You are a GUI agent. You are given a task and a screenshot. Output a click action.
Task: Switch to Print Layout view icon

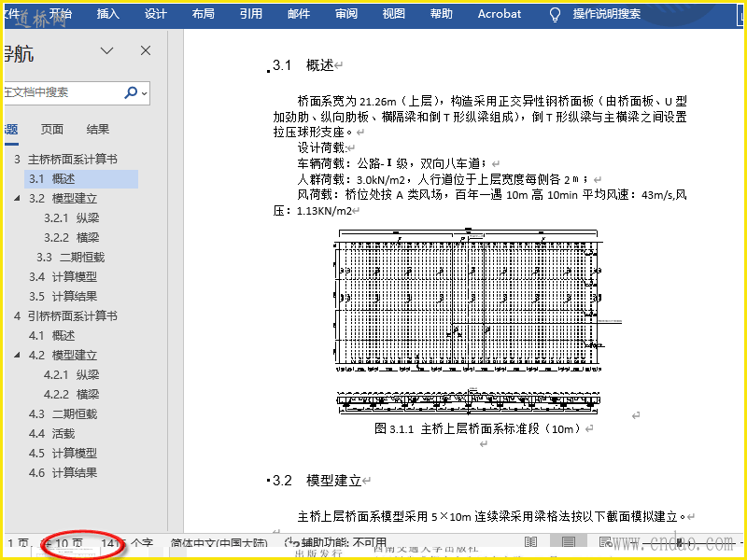[568, 542]
